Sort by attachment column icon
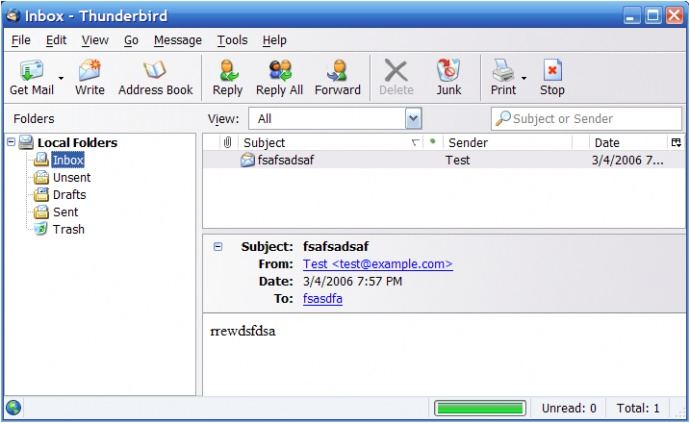Image resolution: width=690 pixels, height=423 pixels. [228, 142]
